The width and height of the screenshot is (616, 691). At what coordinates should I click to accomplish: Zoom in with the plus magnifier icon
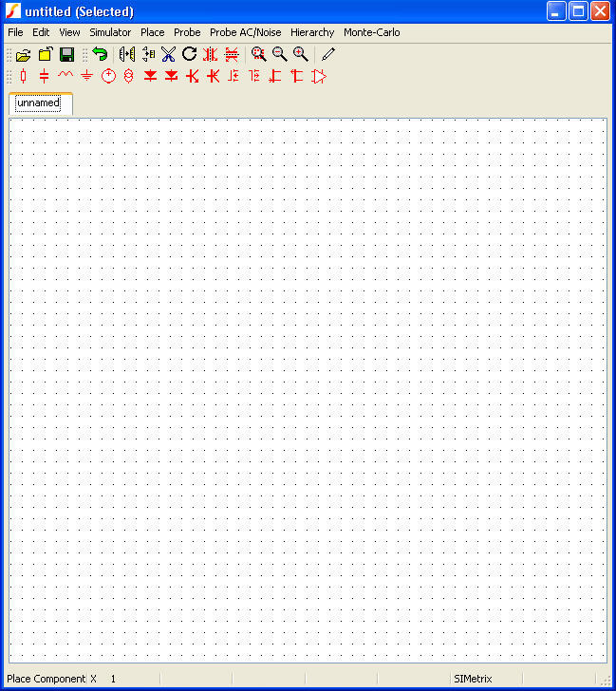click(x=301, y=54)
